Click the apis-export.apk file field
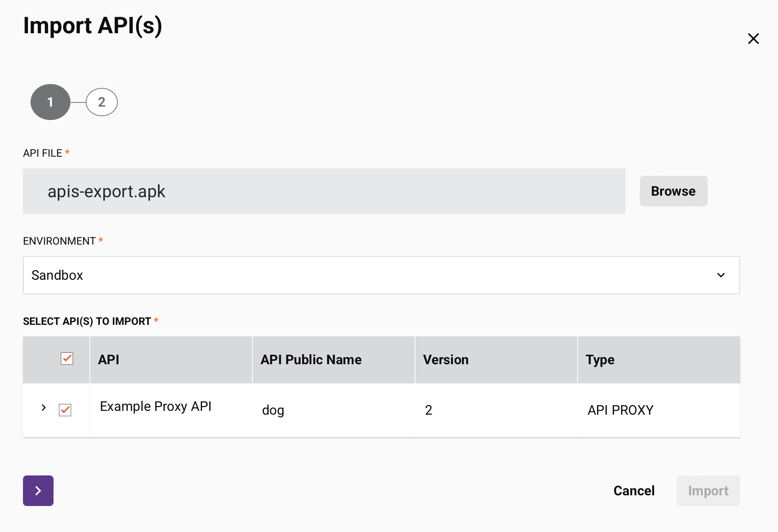This screenshot has width=778, height=532. (x=324, y=191)
